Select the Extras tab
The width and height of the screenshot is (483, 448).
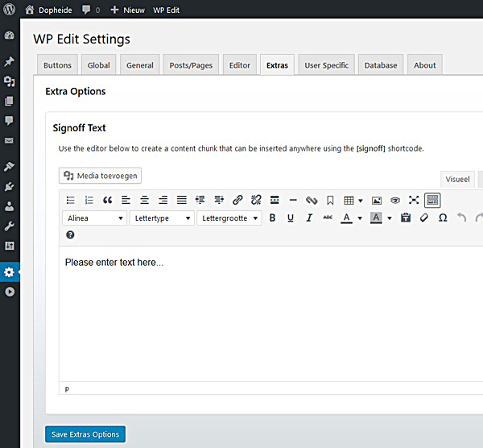[277, 65]
